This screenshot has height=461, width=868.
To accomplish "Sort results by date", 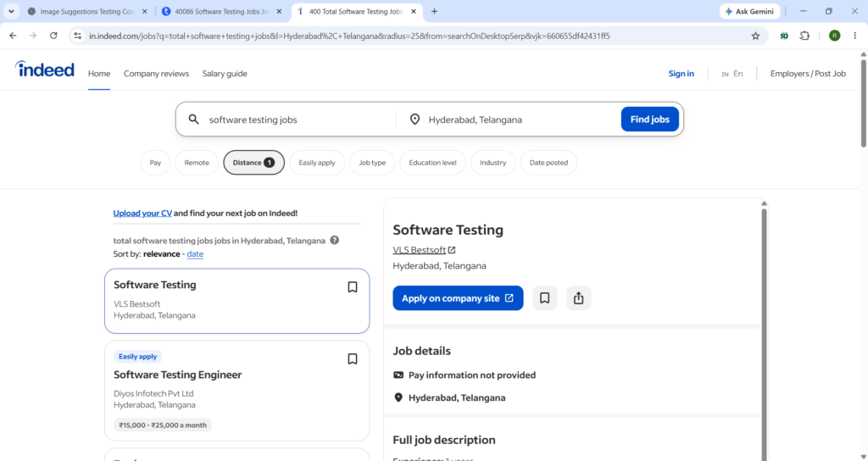I will click(195, 254).
